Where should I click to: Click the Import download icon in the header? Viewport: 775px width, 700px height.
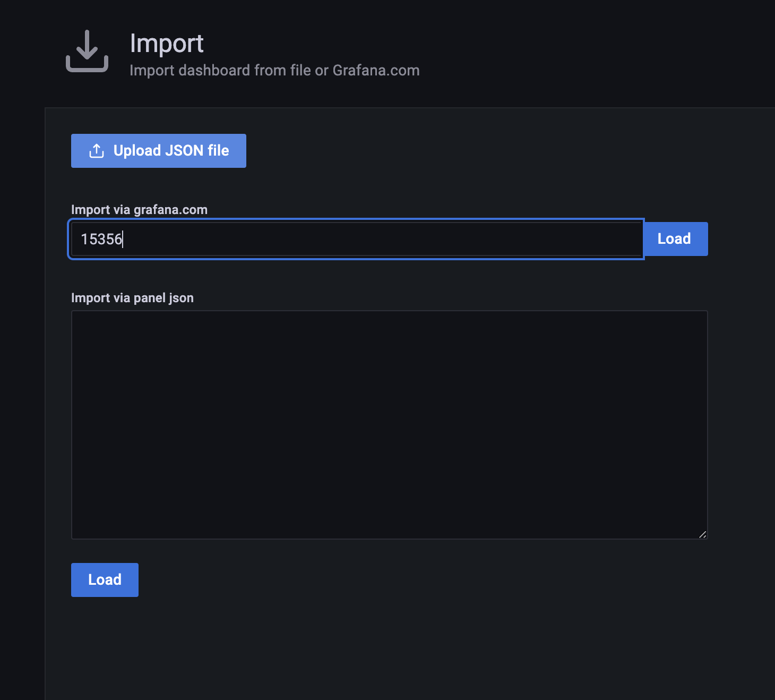(87, 51)
